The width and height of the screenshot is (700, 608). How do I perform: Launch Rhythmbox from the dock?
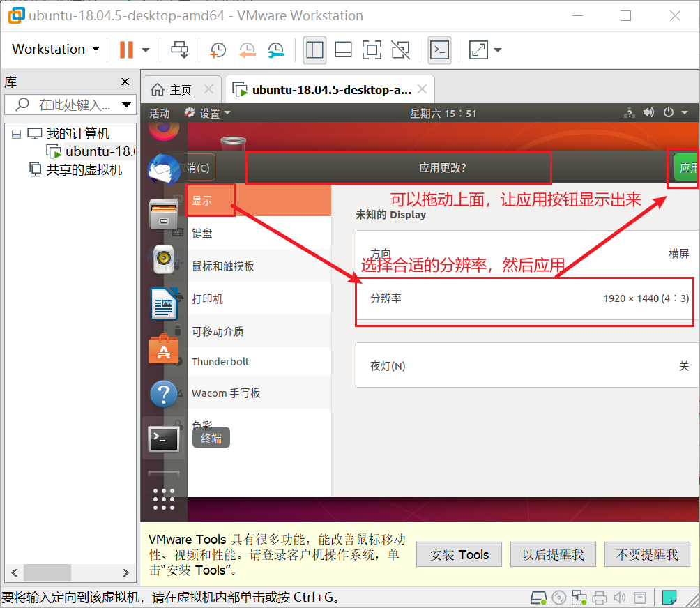[163, 259]
